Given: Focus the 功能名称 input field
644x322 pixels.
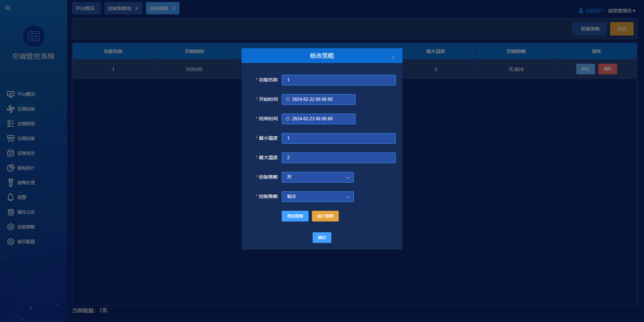Looking at the screenshot, I should point(339,80).
